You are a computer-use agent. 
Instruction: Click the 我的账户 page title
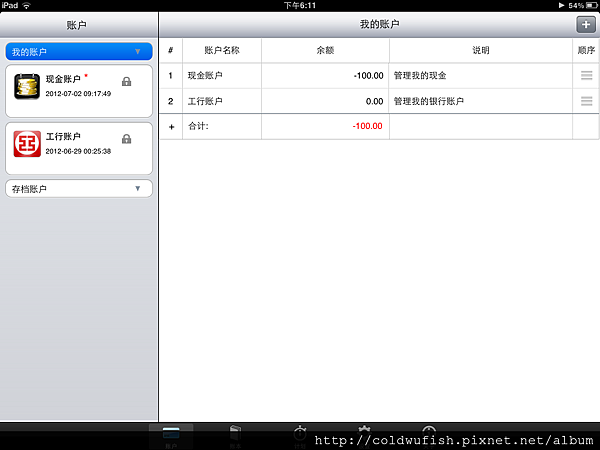click(x=379, y=24)
